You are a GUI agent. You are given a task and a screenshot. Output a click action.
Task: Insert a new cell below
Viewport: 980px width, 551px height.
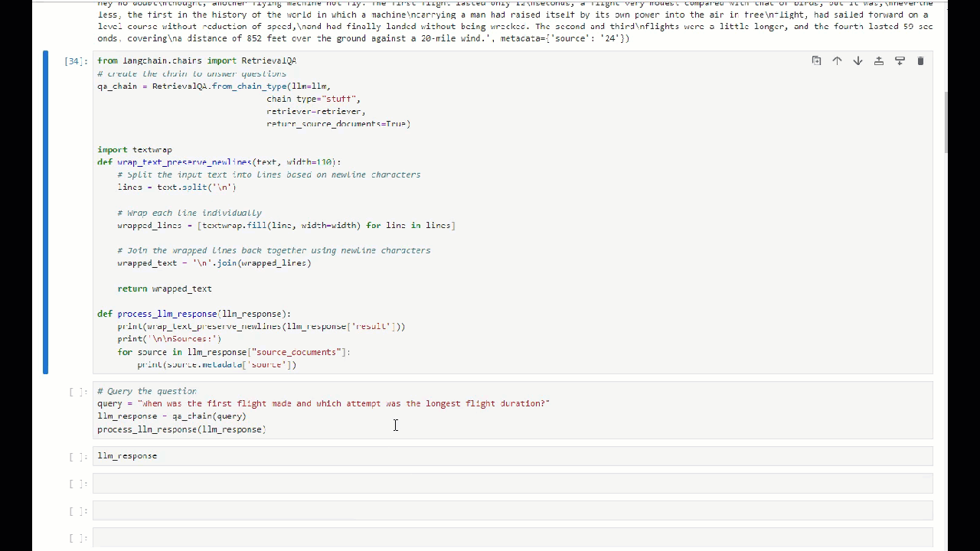pyautogui.click(x=900, y=60)
